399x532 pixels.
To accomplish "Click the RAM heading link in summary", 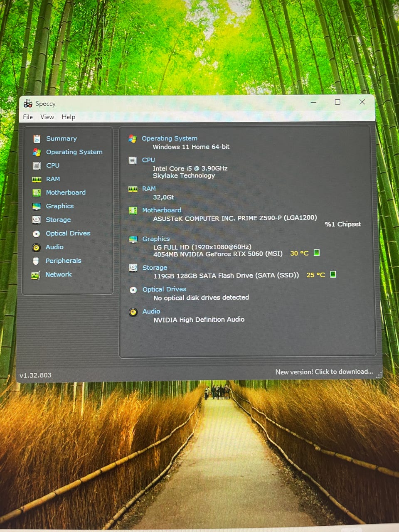I will pos(149,189).
